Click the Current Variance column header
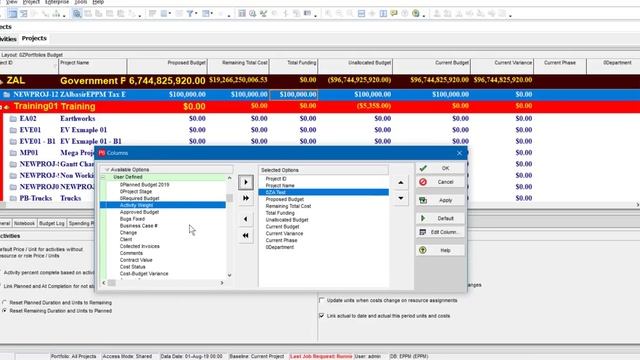640x360 pixels. pyautogui.click(x=502, y=66)
